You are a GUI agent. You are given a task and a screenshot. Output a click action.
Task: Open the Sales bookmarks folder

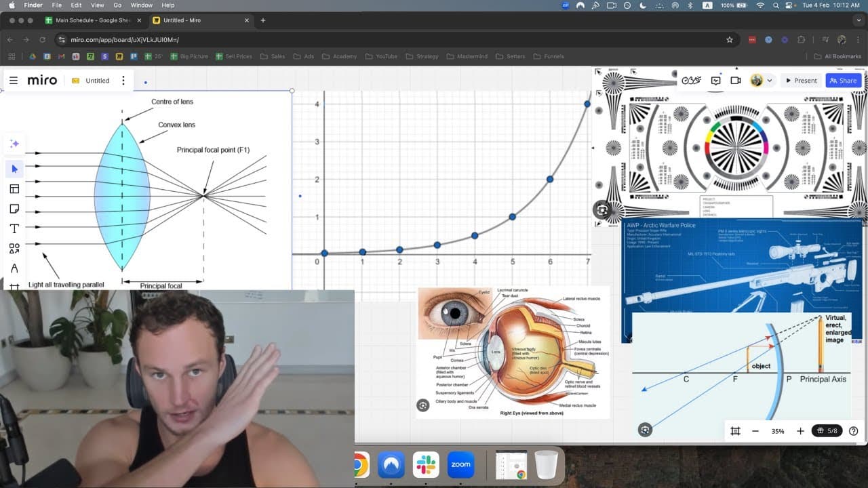click(273, 56)
